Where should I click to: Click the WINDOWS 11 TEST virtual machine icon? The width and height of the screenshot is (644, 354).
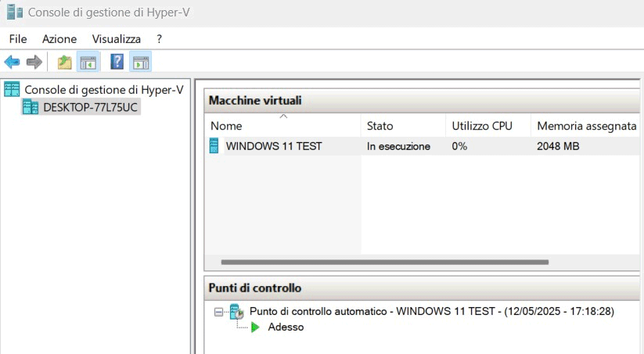tap(214, 145)
